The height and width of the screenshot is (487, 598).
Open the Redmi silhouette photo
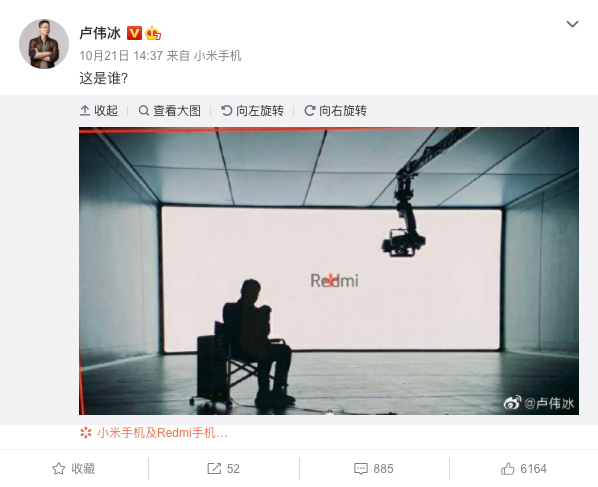(x=329, y=271)
